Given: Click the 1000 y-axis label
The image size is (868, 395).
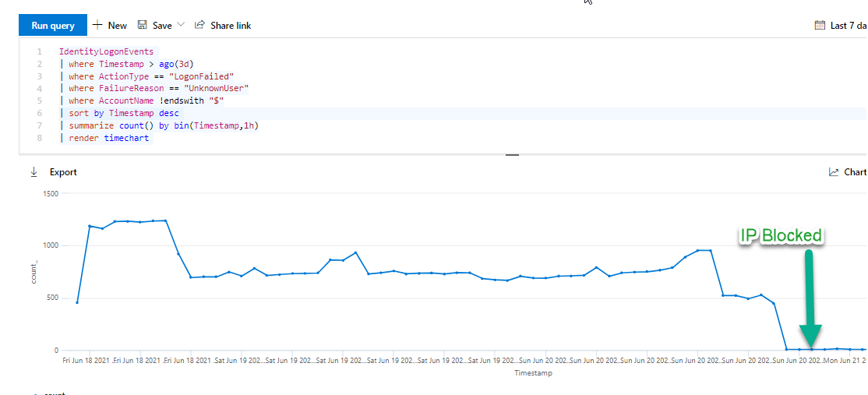Looking at the screenshot, I should [x=51, y=245].
